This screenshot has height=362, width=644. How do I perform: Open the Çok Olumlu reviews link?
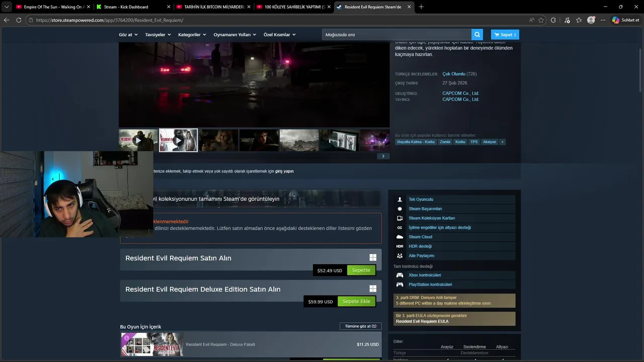tap(454, 74)
